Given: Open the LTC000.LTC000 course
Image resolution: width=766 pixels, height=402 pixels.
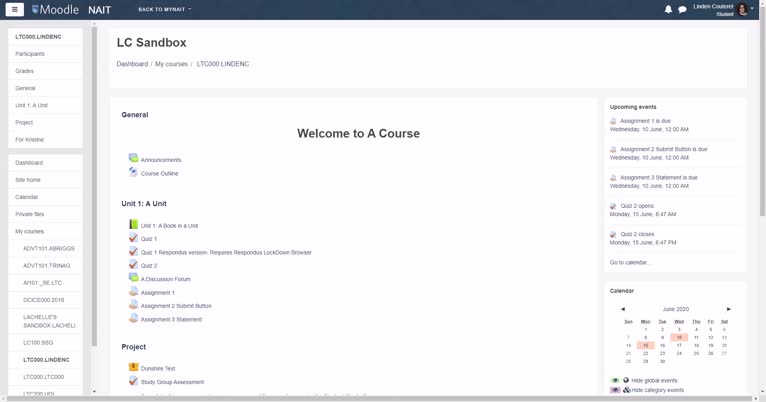Looking at the screenshot, I should click(x=45, y=377).
